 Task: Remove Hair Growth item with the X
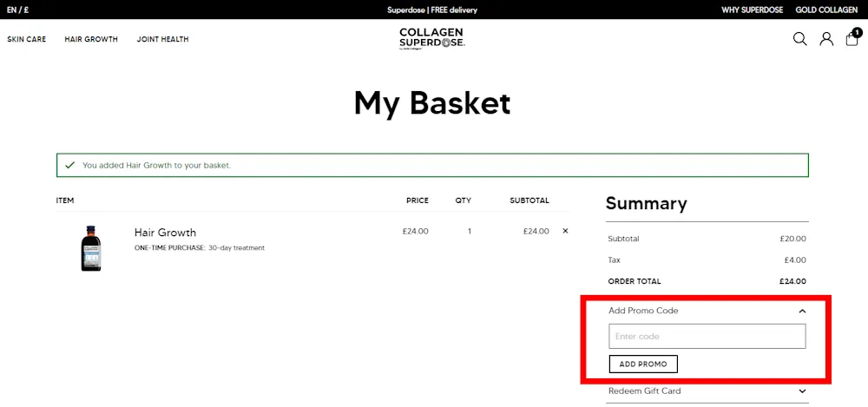pos(565,231)
